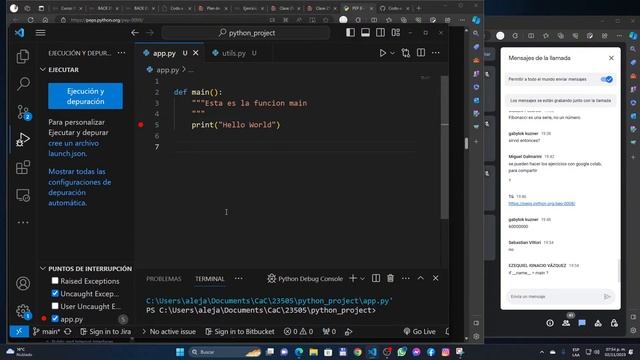Click Sign in to Bitbucket status item
Image resolution: width=640 pixels, height=360 pixels.
240,331
